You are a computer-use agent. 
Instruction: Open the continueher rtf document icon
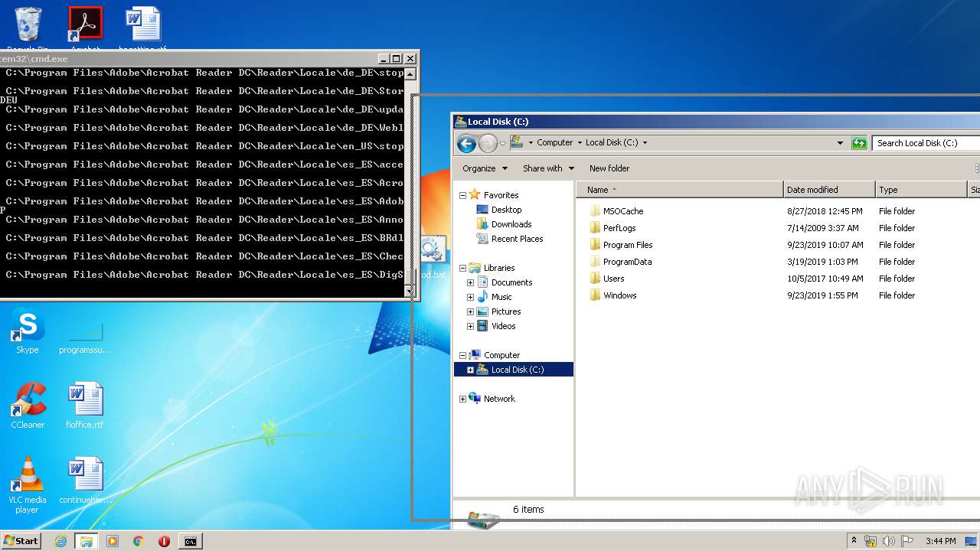(85, 481)
